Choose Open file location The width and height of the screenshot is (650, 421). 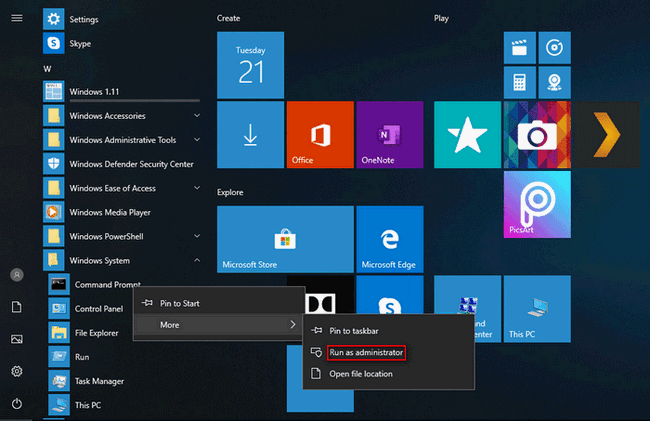coord(389,374)
